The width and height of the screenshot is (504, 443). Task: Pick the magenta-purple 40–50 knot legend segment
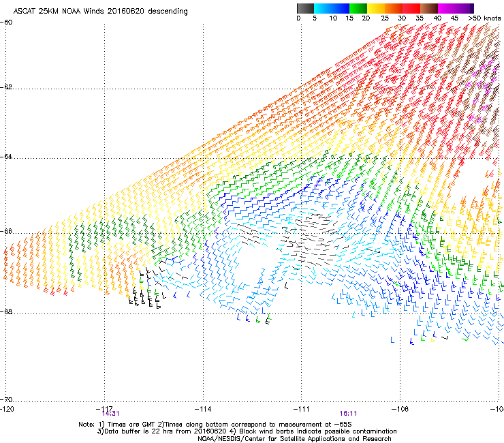[x=456, y=8]
